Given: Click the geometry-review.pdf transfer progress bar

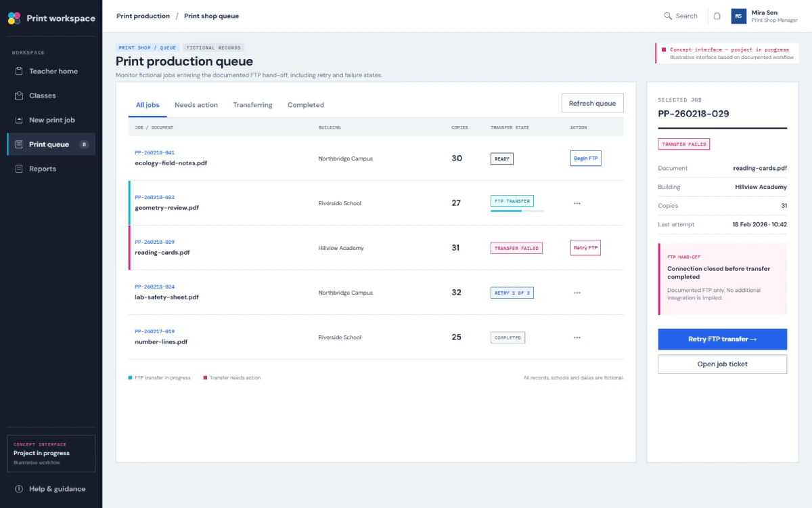Looking at the screenshot, I should click(517, 211).
